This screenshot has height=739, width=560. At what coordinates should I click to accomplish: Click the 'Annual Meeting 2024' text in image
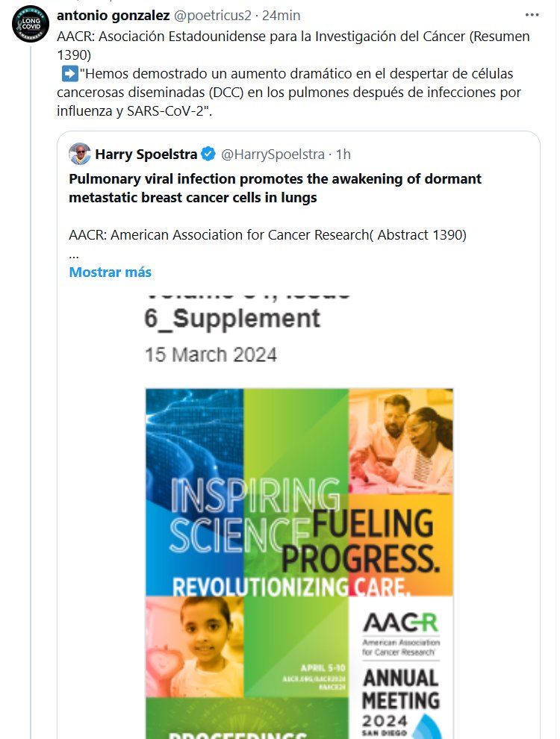coord(401,698)
